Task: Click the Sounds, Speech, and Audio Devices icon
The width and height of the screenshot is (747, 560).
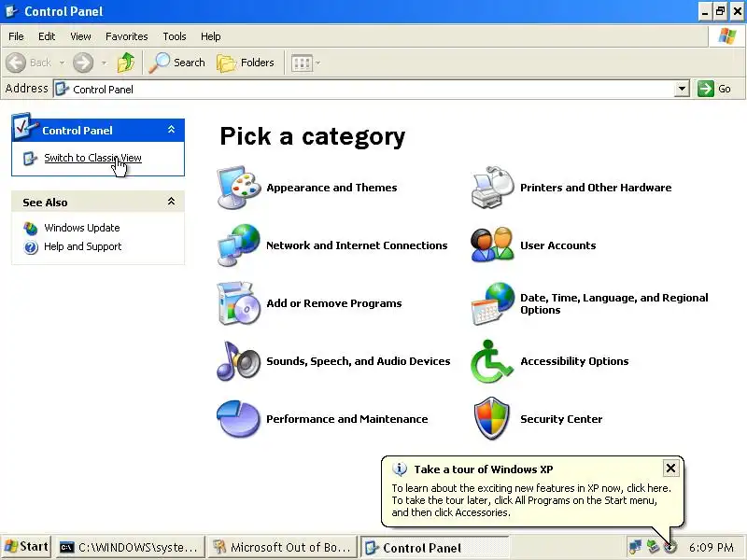Action: (239, 361)
